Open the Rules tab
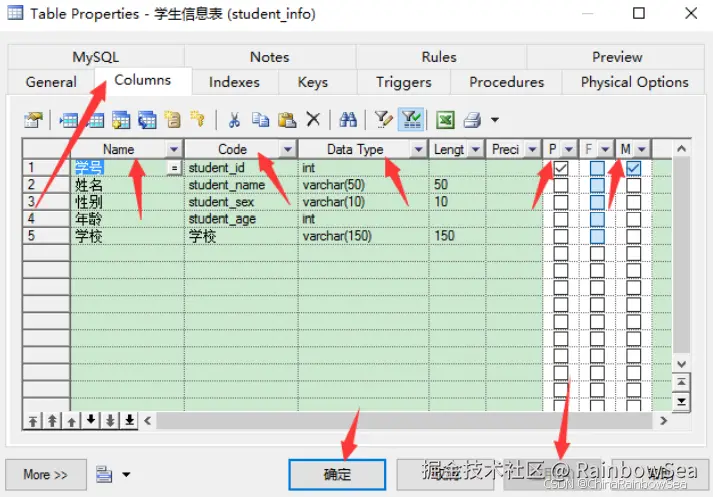Image resolution: width=713 pixels, height=497 pixels. point(439,57)
